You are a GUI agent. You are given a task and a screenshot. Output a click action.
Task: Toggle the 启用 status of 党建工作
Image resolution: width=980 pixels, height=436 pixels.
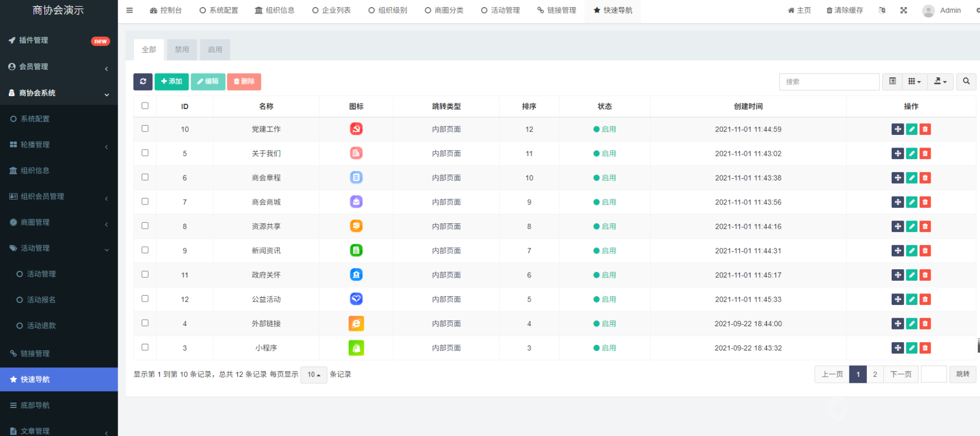tap(604, 129)
